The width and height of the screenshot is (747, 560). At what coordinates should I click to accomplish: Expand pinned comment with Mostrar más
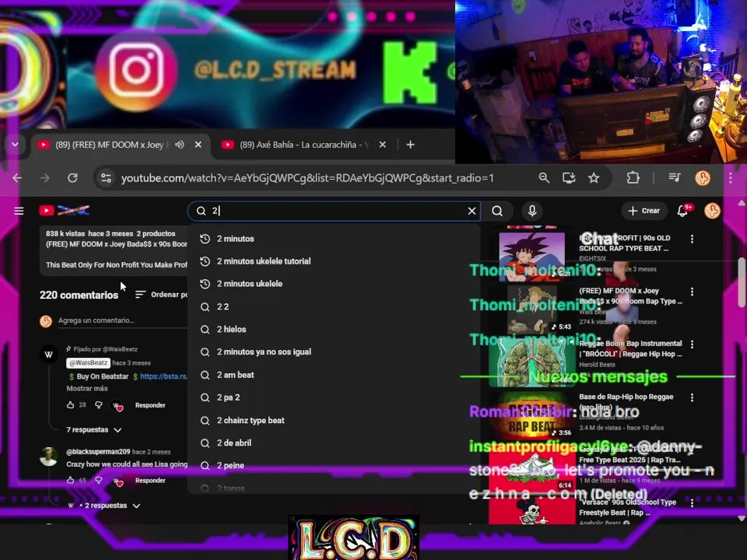point(86,388)
